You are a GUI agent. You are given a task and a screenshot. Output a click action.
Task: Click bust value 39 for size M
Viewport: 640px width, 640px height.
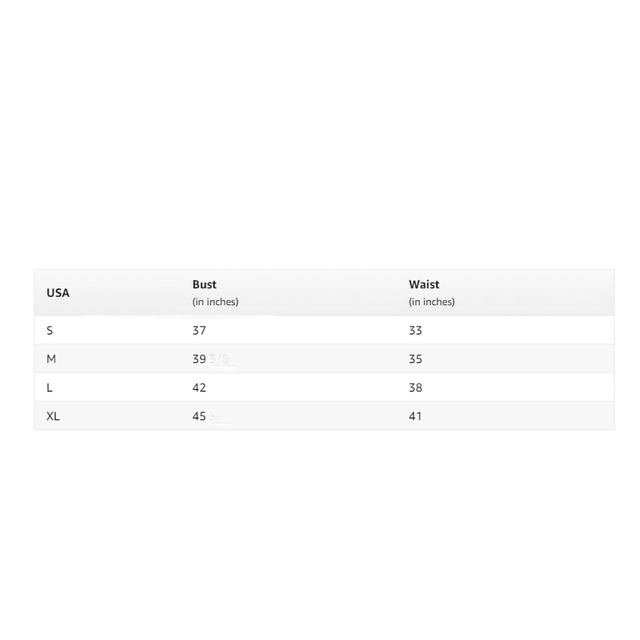[x=199, y=359]
